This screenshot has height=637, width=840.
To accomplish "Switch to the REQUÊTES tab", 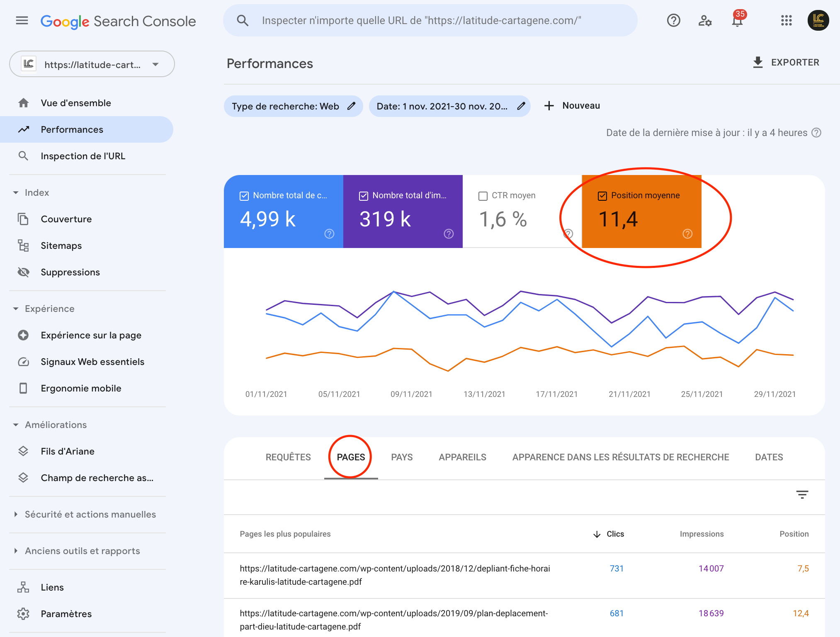I will [x=288, y=457].
